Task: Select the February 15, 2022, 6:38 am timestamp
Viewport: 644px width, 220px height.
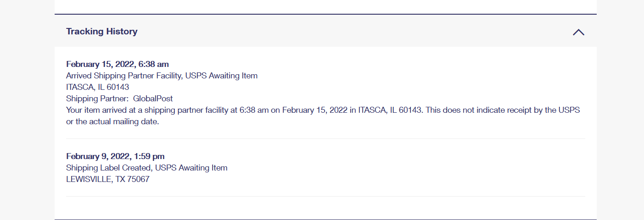Action: click(117, 64)
